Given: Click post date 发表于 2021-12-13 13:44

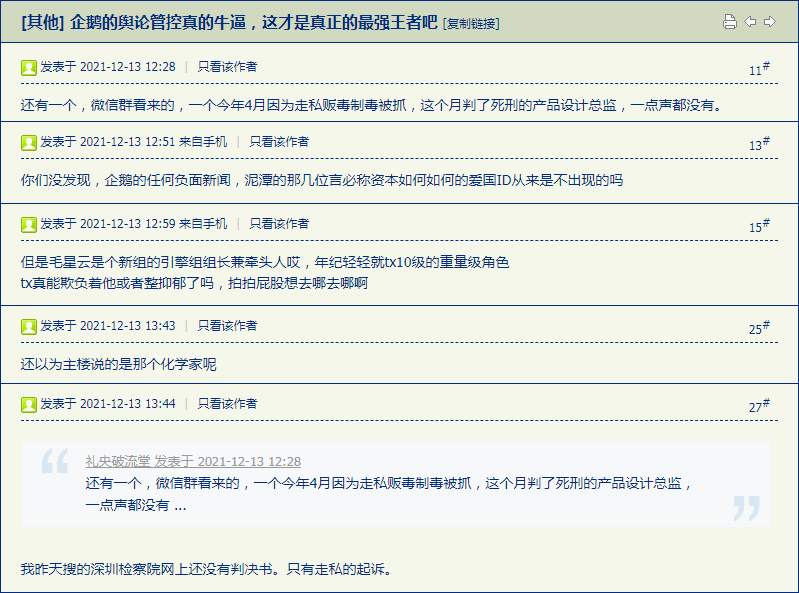Looking at the screenshot, I should 108,403.
